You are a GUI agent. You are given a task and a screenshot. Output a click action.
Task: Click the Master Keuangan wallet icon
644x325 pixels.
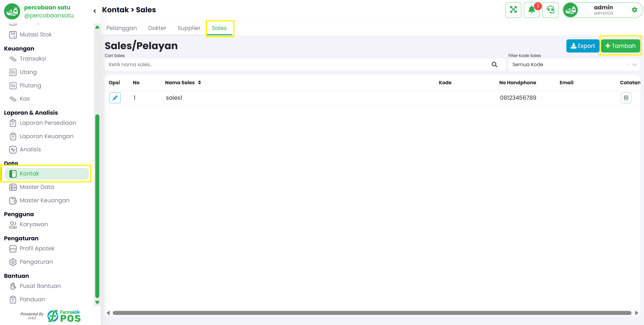click(13, 200)
